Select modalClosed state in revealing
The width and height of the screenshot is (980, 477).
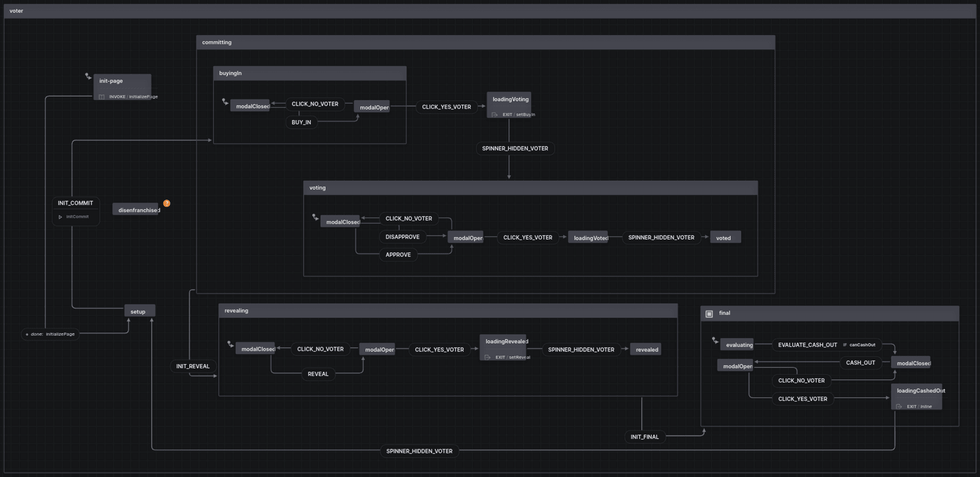click(x=255, y=349)
